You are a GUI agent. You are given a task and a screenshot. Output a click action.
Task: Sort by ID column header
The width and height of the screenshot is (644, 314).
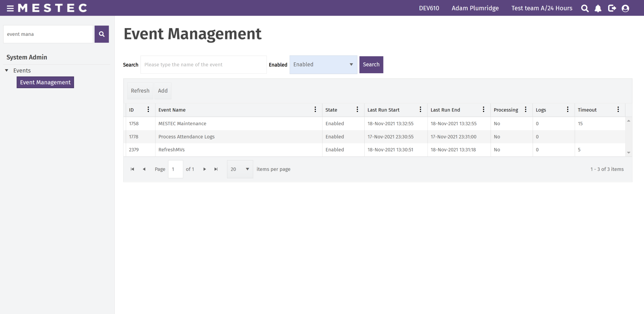[x=131, y=110]
